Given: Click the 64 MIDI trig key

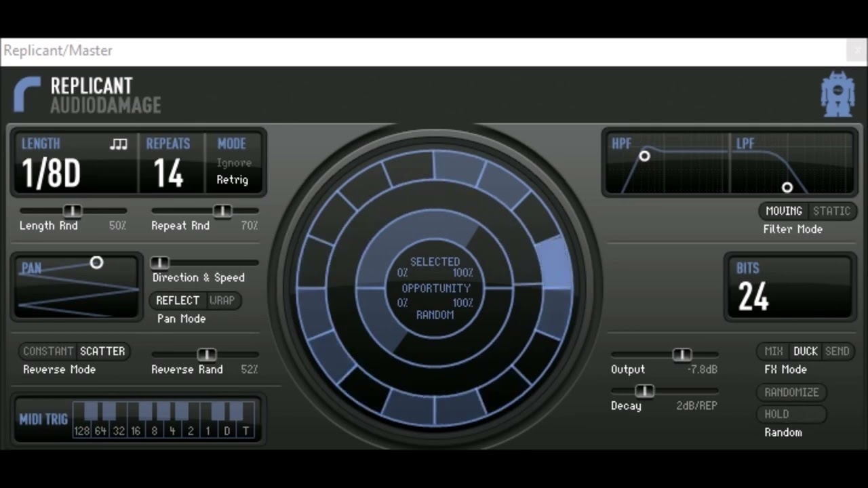Looking at the screenshot, I should coord(100,420).
